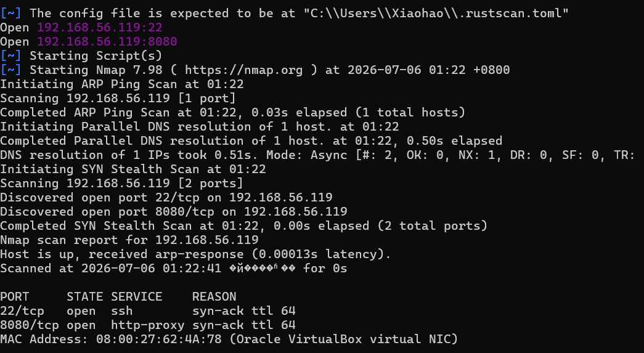Click the 22/tcp port entry in table

[x=22, y=310]
